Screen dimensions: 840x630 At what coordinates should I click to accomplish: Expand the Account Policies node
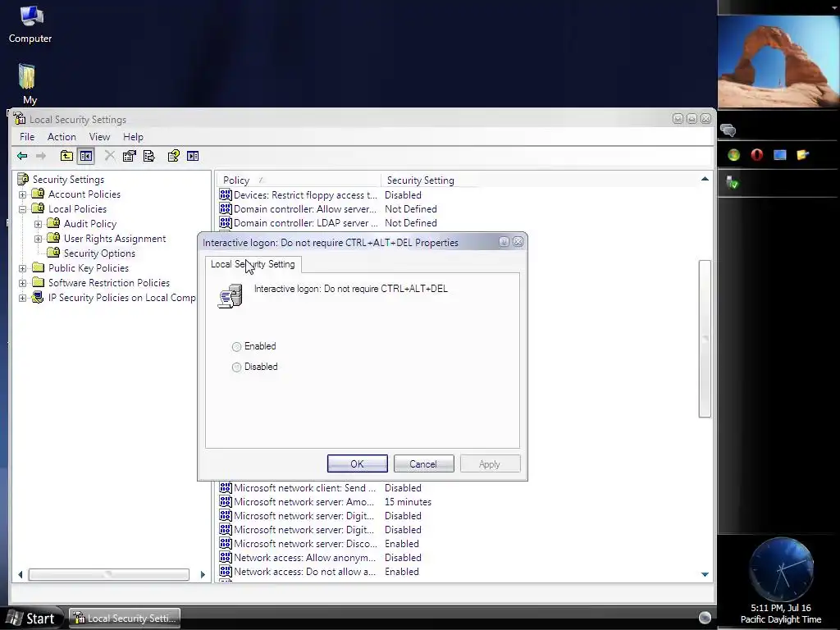coord(22,194)
